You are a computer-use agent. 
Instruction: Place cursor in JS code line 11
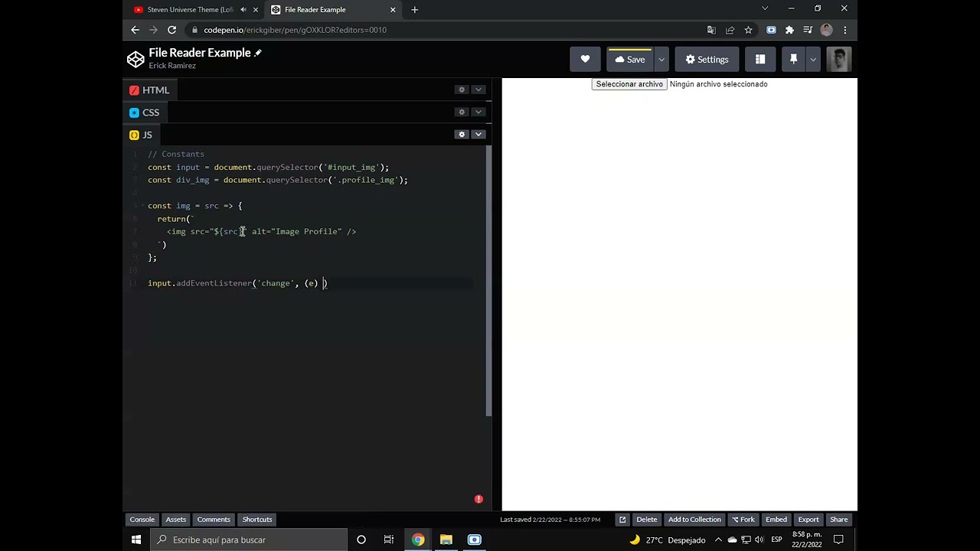(x=310, y=283)
